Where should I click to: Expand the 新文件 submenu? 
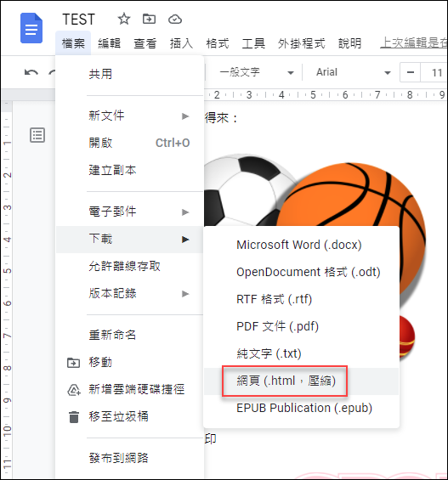[x=130, y=116]
